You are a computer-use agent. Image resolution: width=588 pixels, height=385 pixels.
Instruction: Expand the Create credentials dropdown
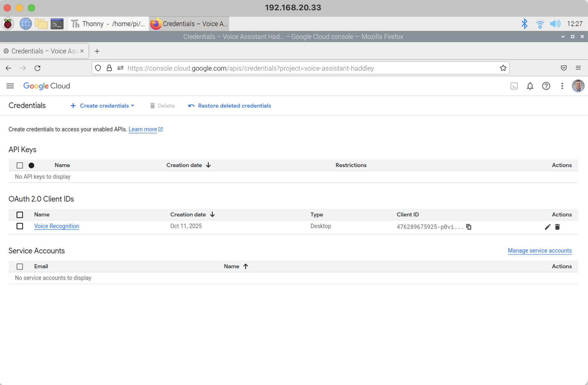point(102,106)
